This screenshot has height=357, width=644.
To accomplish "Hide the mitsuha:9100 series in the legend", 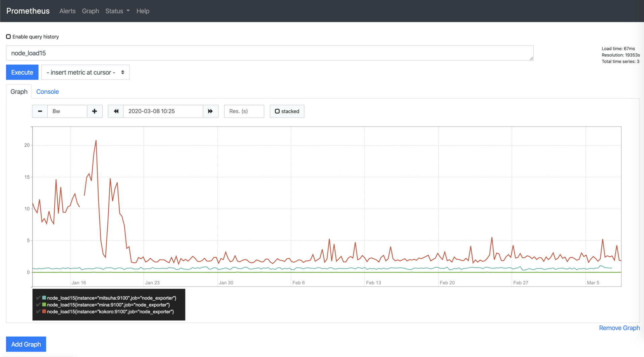I will pos(38,298).
